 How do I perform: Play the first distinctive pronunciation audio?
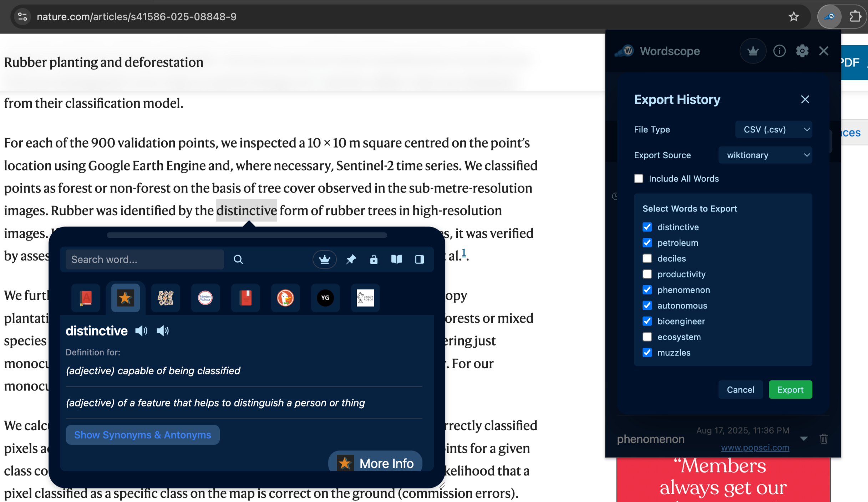click(141, 331)
